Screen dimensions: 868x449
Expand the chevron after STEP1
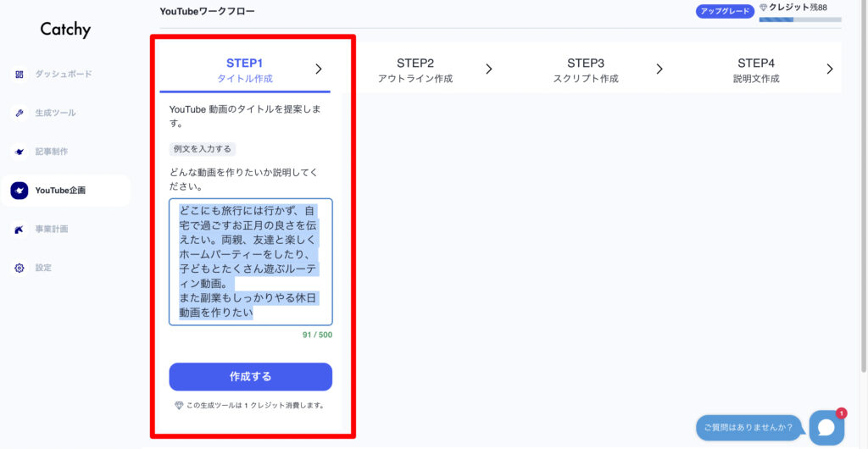(319, 69)
